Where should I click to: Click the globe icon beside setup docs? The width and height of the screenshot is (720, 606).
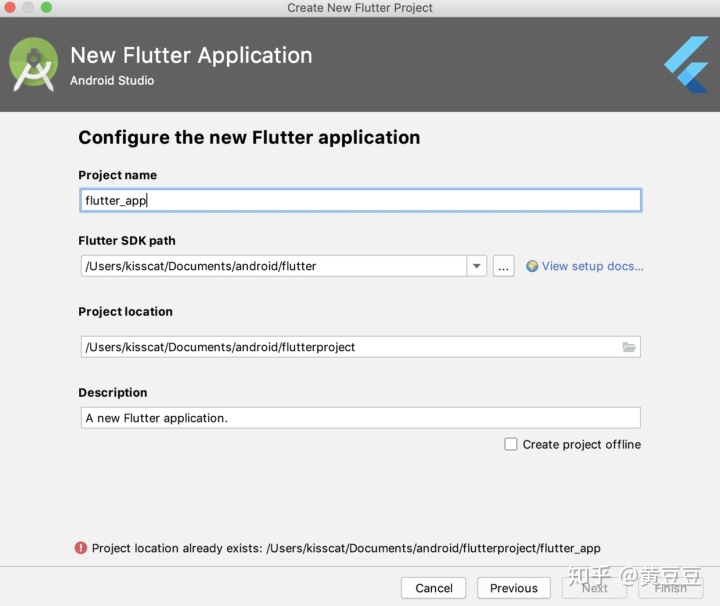pos(532,266)
